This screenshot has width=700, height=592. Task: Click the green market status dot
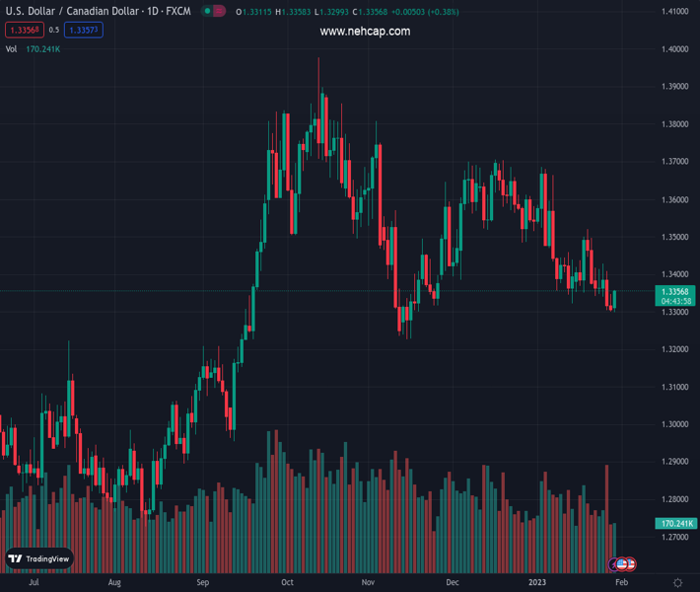[x=207, y=11]
